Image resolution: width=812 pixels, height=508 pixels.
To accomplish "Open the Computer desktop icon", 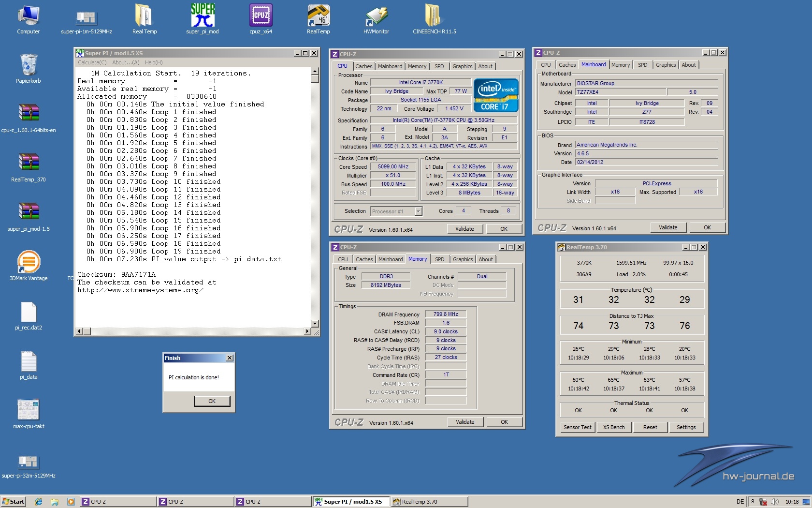I will tap(28, 19).
